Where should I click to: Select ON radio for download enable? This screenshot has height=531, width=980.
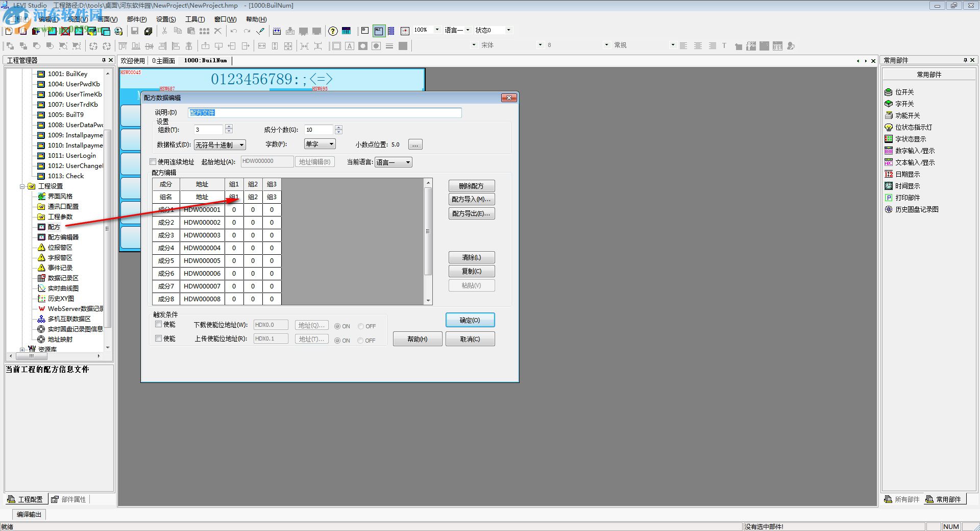337,326
